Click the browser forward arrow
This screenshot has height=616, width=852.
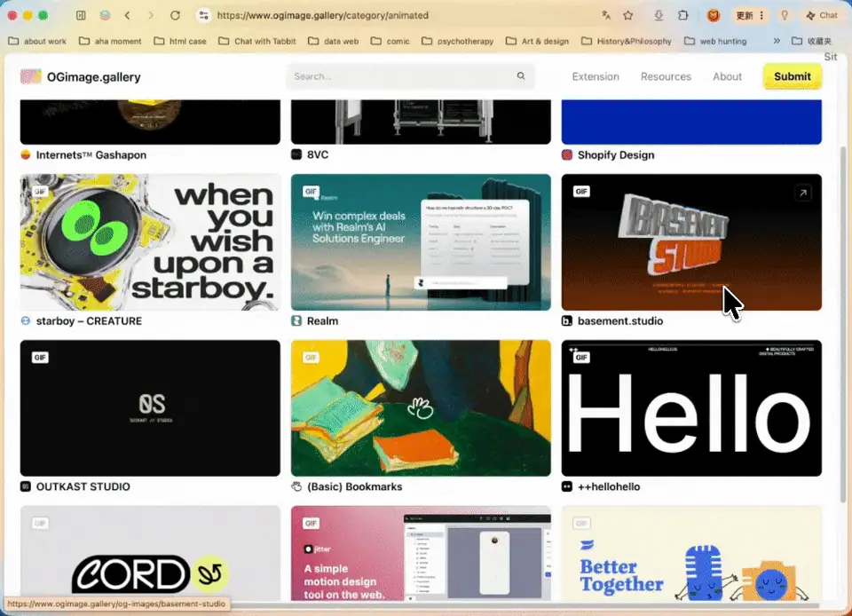coord(151,15)
